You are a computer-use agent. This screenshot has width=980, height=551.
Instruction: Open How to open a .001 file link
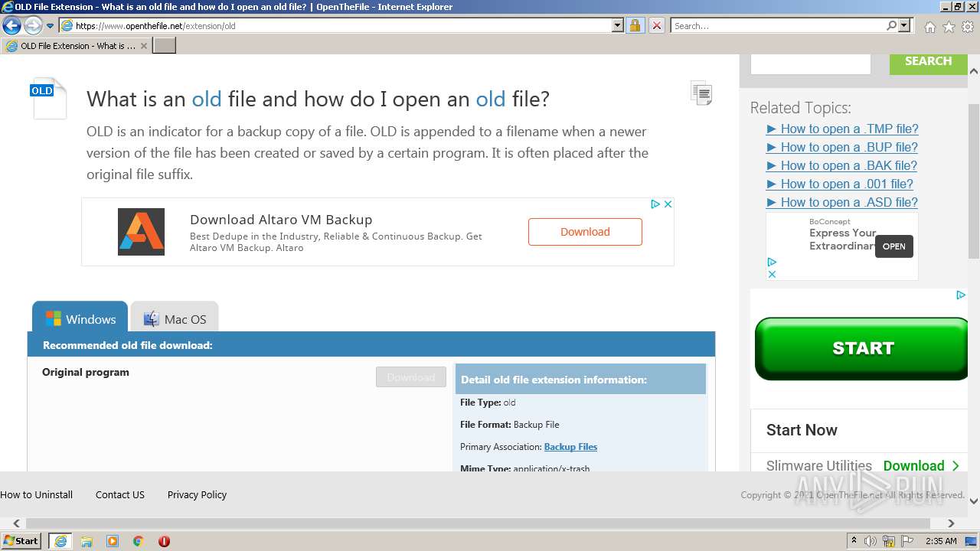point(840,184)
